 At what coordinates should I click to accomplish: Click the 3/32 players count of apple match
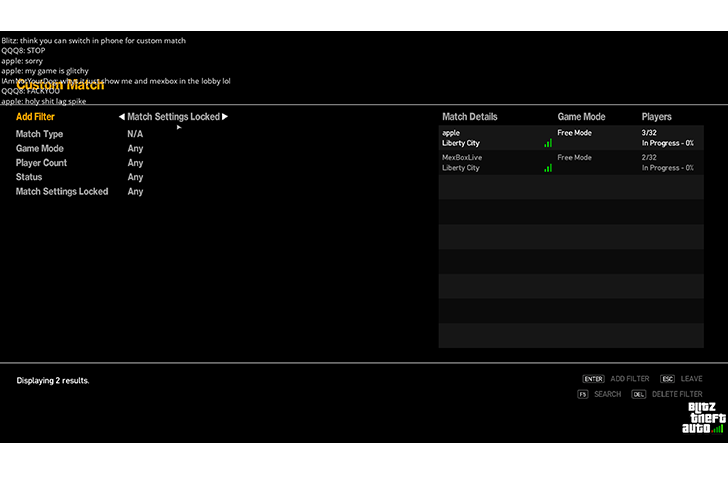click(649, 133)
